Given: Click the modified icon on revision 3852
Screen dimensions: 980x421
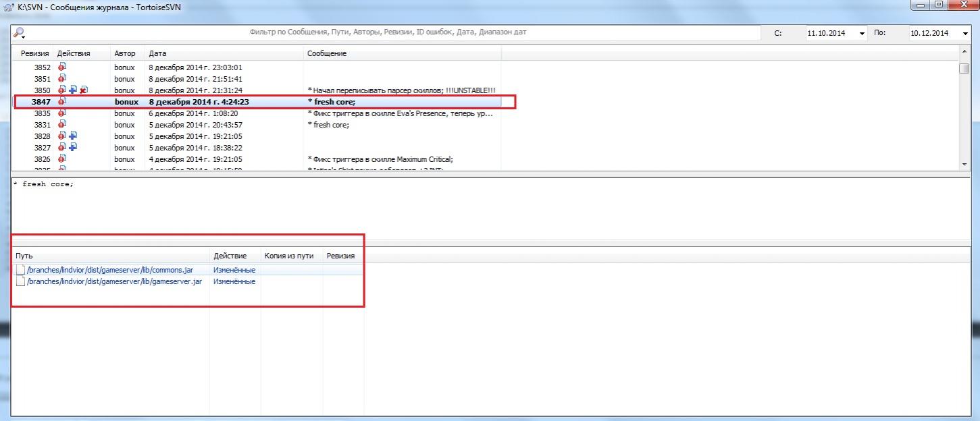Looking at the screenshot, I should pos(62,67).
